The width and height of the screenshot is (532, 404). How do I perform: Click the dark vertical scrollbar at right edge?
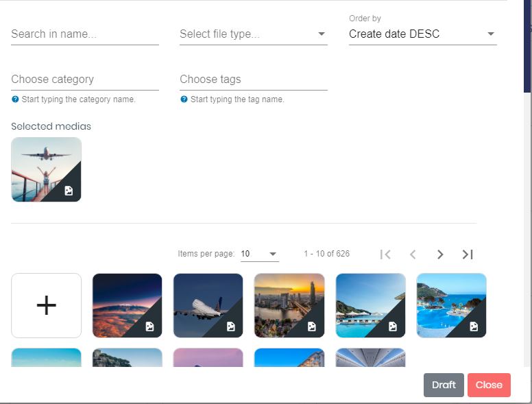(x=527, y=46)
